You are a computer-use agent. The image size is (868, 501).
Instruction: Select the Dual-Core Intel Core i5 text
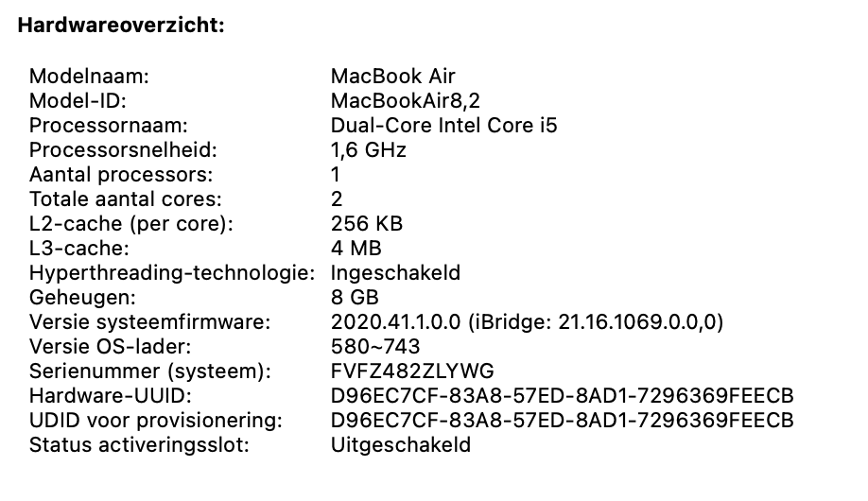coord(443,126)
